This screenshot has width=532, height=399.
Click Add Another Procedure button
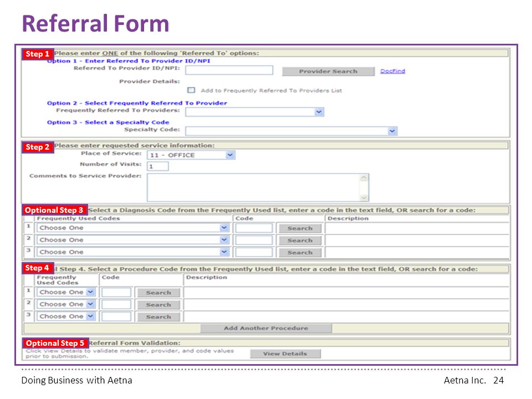pos(266,329)
